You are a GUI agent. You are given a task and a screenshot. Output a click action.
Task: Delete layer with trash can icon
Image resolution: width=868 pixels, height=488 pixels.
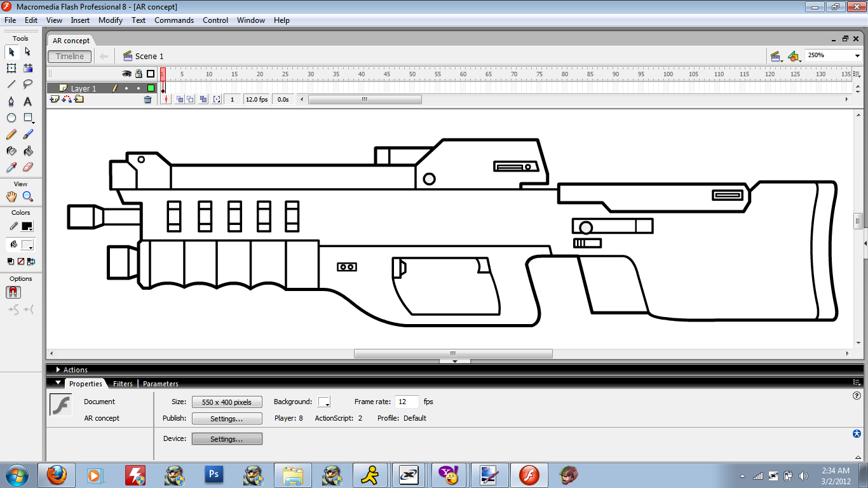148,100
